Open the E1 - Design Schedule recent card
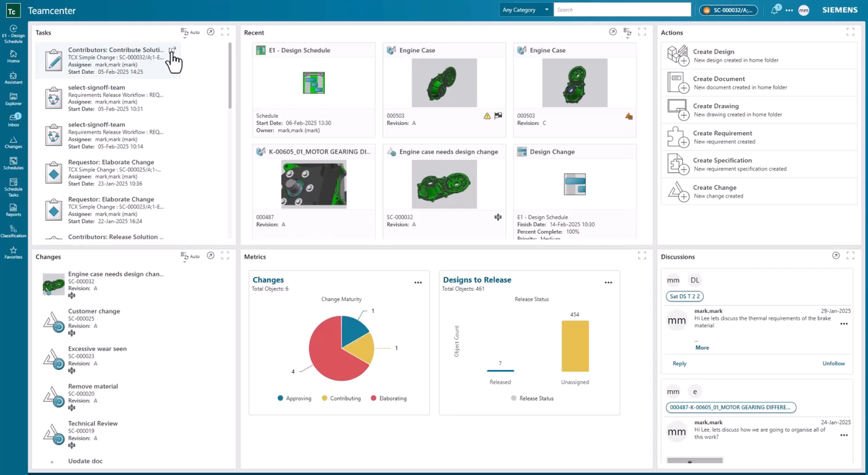 [313, 91]
